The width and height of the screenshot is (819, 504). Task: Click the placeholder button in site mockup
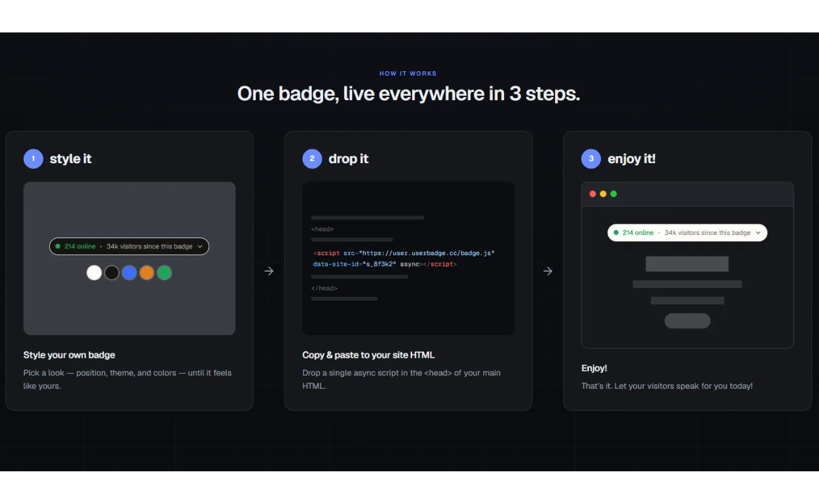pos(687,321)
